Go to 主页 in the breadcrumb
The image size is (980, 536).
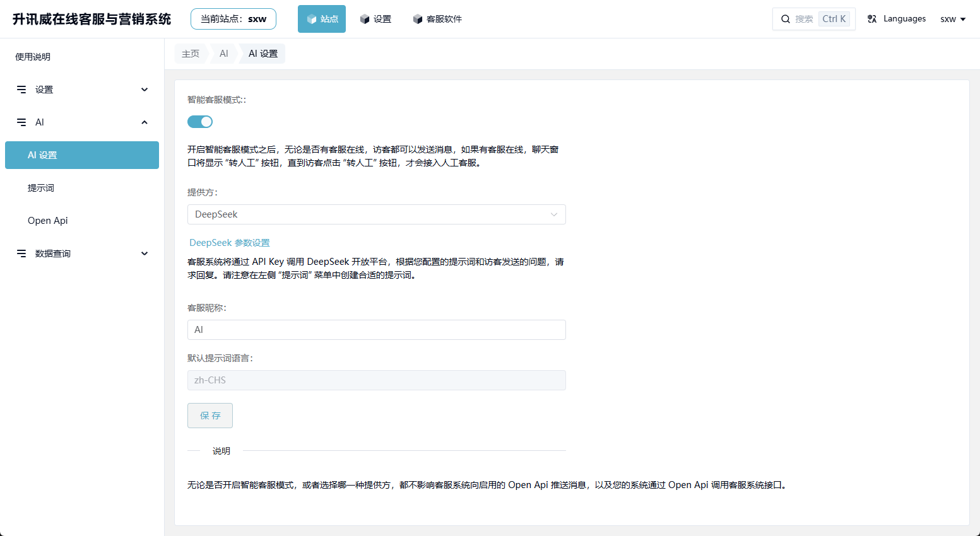tap(191, 54)
